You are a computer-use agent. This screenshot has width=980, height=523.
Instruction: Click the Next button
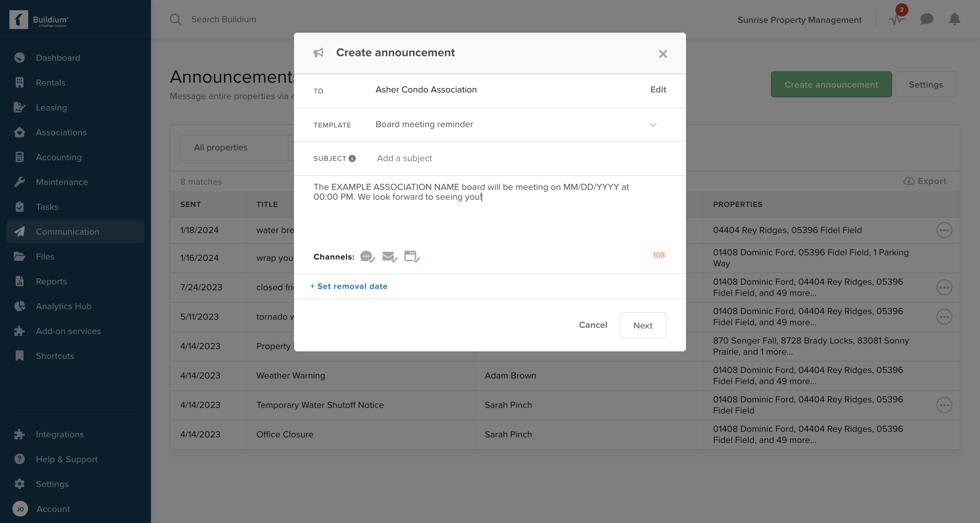[643, 326]
